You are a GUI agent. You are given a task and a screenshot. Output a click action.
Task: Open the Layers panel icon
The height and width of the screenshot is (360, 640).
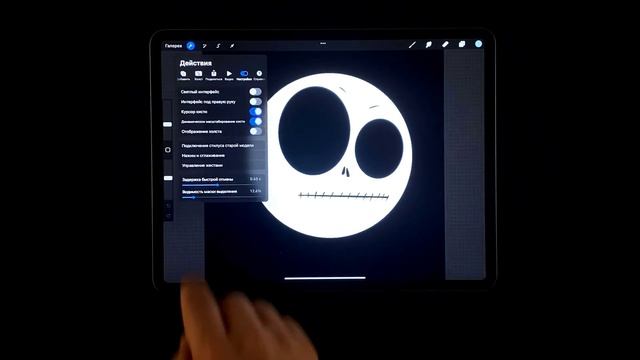click(x=462, y=44)
